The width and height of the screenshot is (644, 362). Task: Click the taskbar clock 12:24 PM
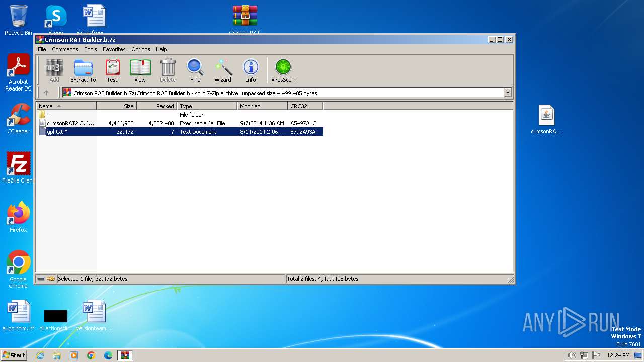pos(618,355)
